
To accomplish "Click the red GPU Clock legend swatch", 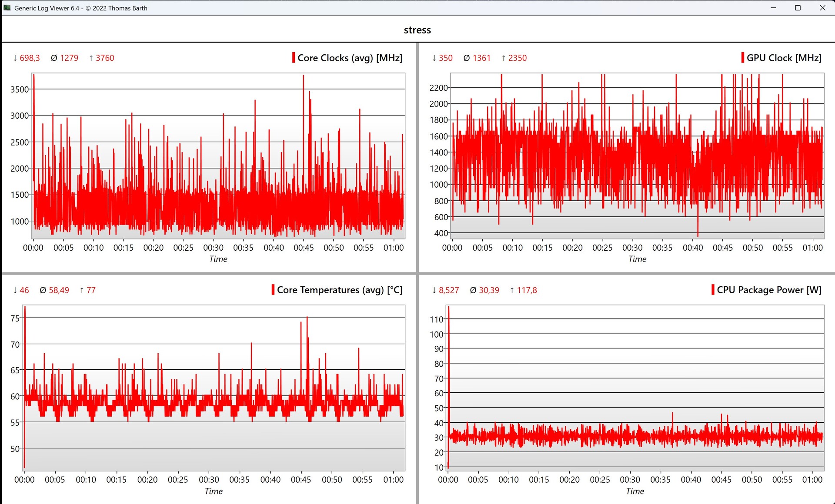I will point(742,58).
